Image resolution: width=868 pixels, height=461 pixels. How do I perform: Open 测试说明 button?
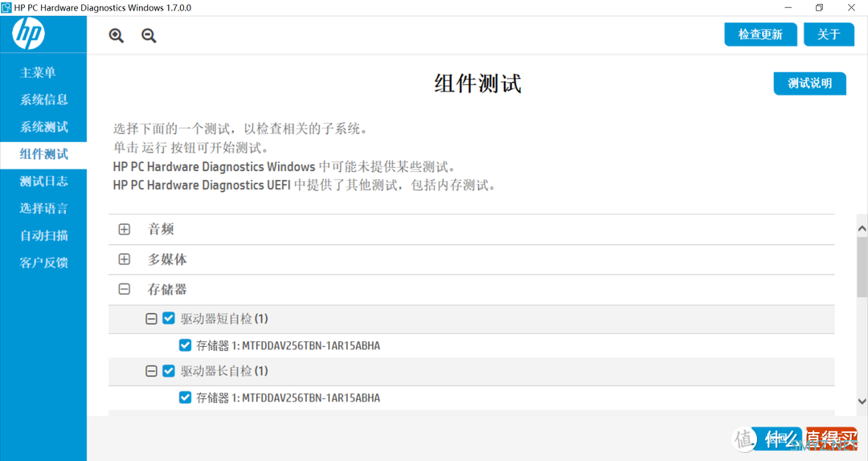[810, 84]
